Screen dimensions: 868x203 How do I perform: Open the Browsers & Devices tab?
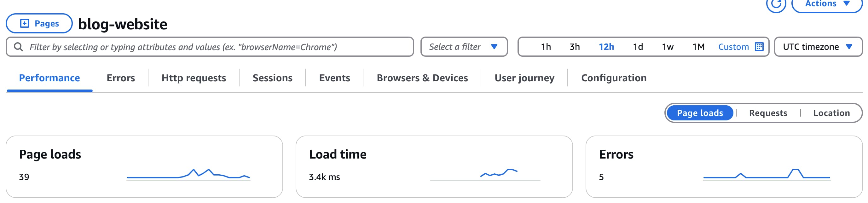pos(422,78)
